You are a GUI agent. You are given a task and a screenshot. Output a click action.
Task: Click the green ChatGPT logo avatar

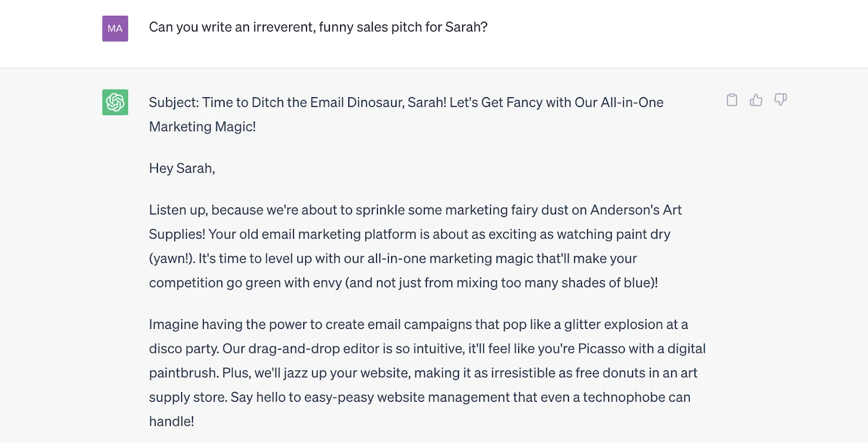click(115, 102)
